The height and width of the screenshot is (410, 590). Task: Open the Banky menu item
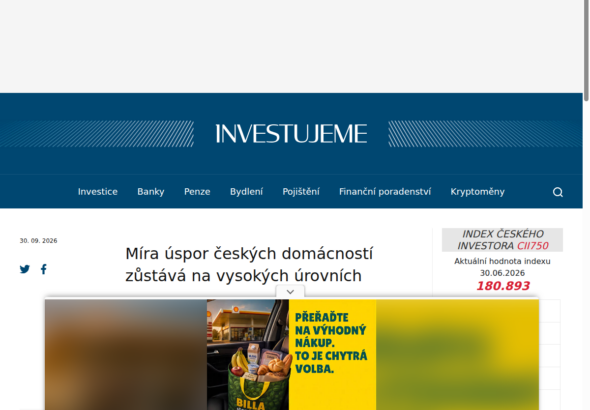[151, 191]
